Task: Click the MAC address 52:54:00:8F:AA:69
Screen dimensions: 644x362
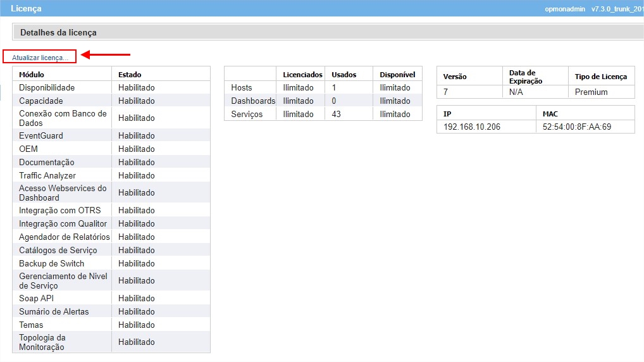Action: click(577, 127)
